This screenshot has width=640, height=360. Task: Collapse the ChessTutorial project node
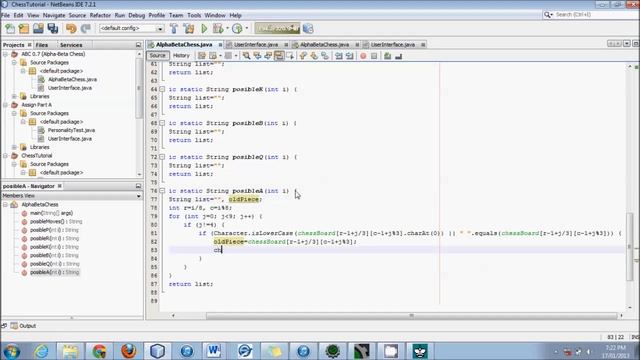click(x=6, y=156)
